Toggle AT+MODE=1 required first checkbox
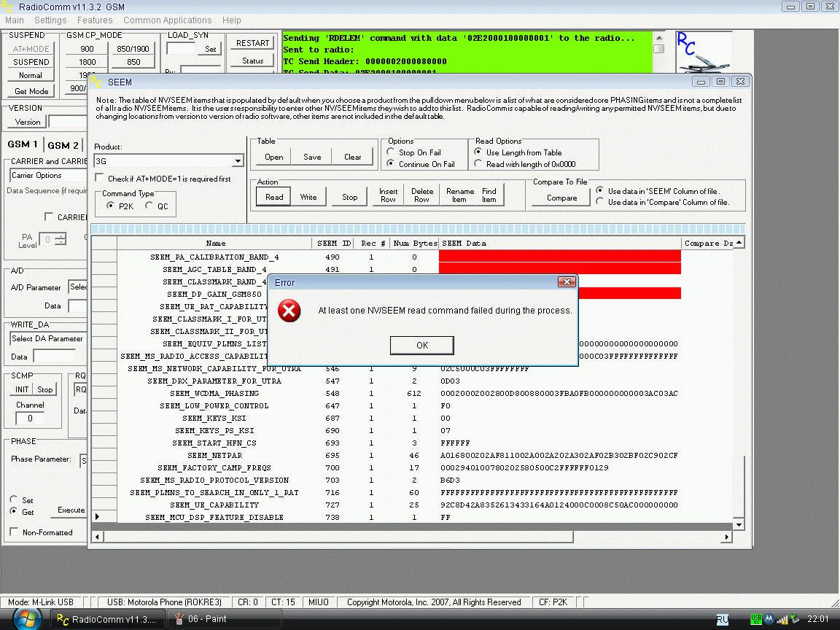Viewport: 840px width, 630px height. [99, 178]
